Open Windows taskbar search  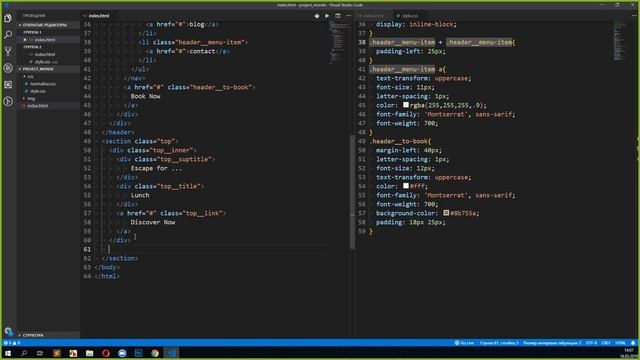coord(24,353)
